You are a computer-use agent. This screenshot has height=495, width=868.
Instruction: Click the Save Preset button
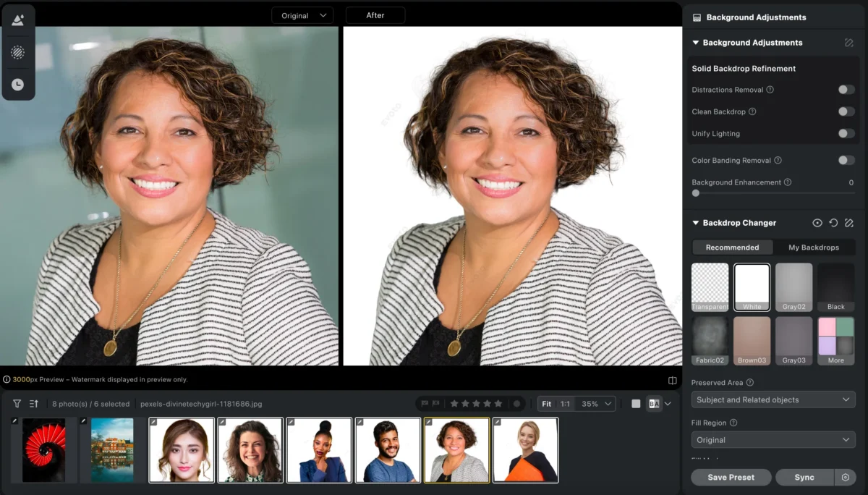click(x=731, y=478)
